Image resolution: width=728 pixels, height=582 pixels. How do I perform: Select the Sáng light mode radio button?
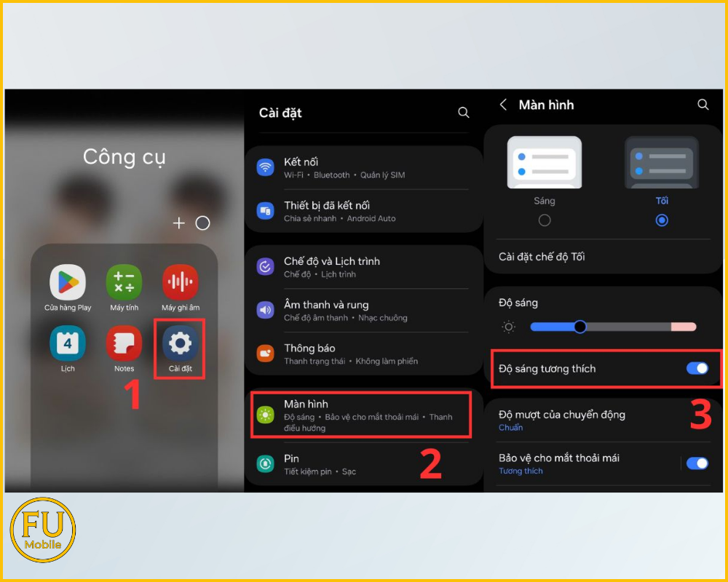coord(544,220)
